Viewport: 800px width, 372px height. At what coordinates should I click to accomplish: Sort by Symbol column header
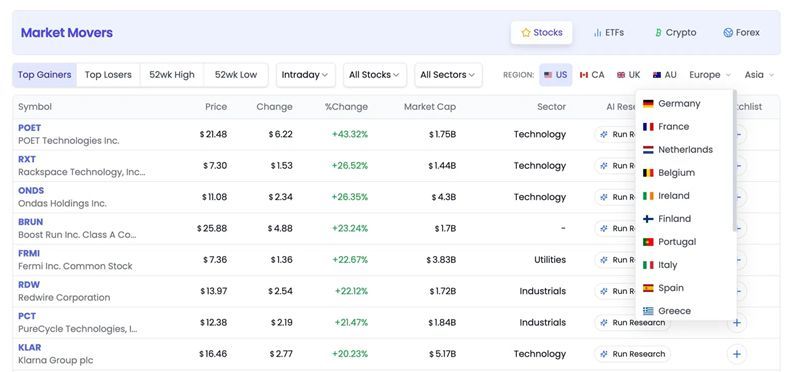[35, 107]
